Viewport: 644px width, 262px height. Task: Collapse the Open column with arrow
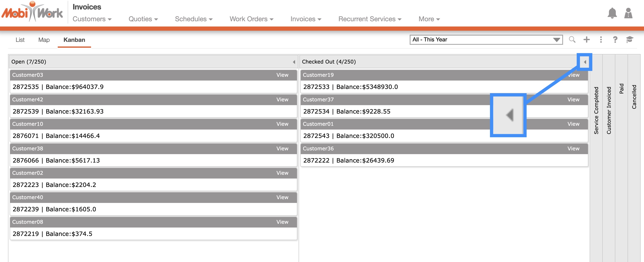pyautogui.click(x=294, y=62)
